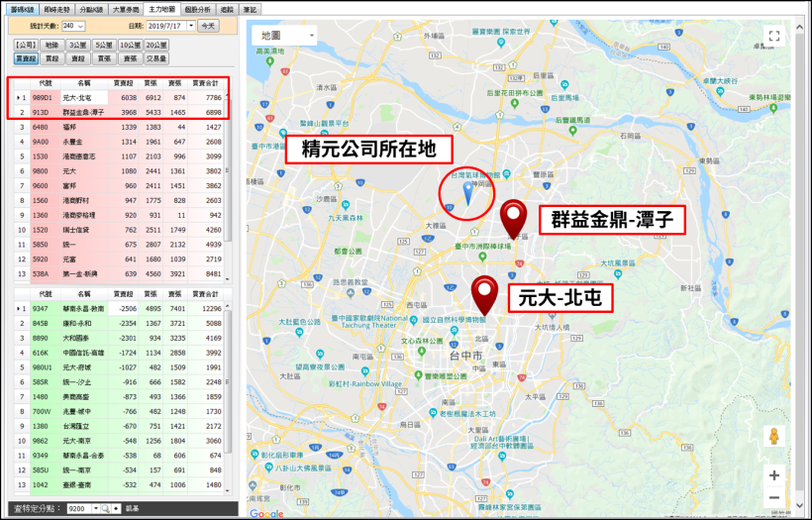Open the 查特定分點 9200 dropdown arrow

click(95, 508)
